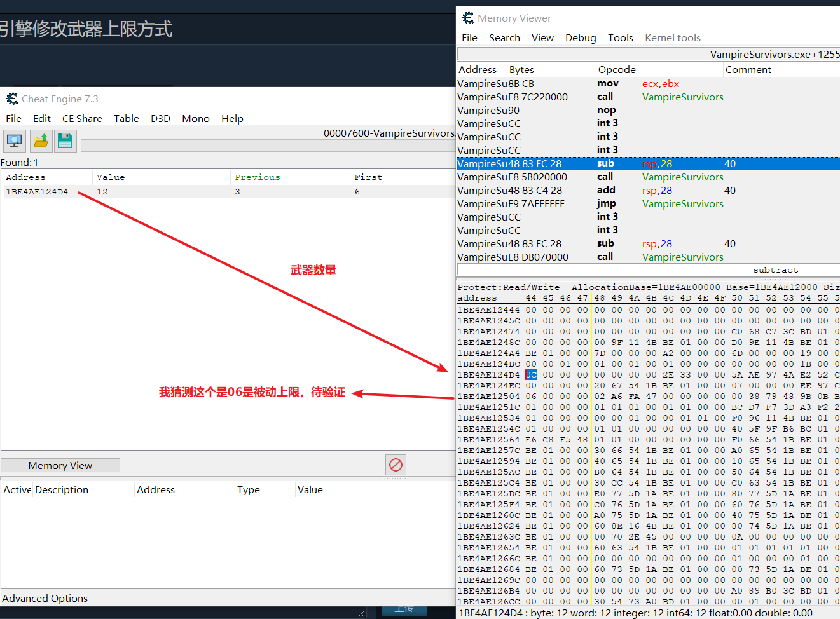
Task: Open the CE Share menu
Action: click(x=82, y=118)
